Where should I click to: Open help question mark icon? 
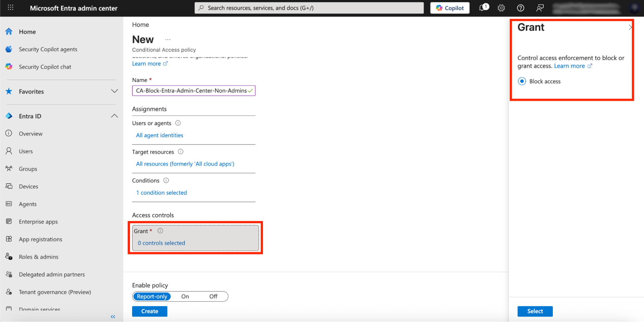tap(520, 8)
